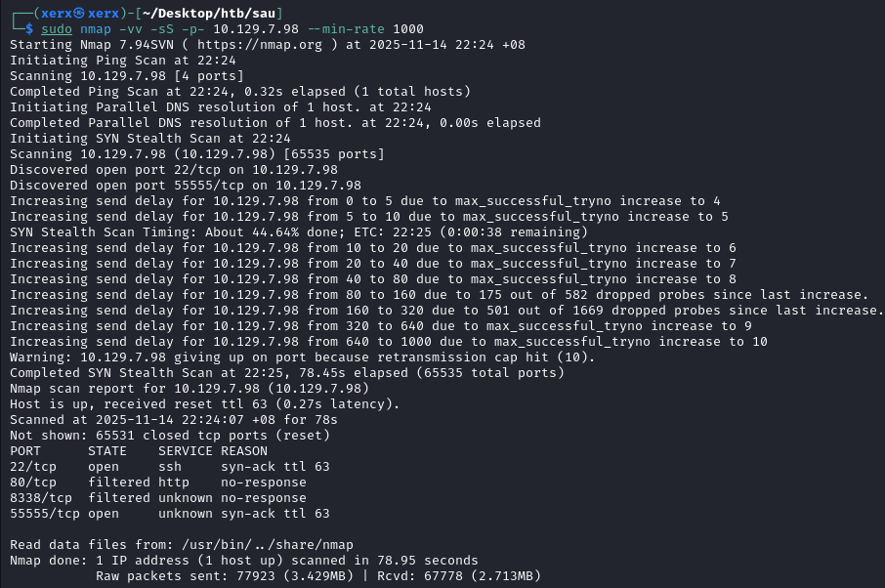
Task: Select the 55555/tcp entry in the port table
Action: (45, 514)
